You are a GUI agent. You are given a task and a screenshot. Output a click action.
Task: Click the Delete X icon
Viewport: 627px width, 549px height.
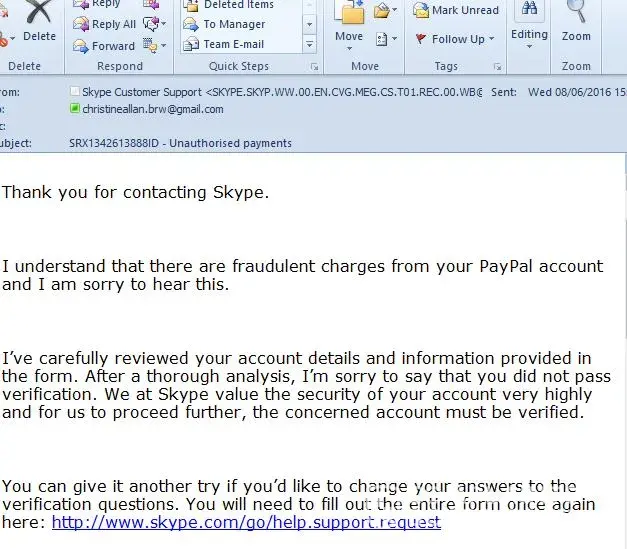pyautogui.click(x=38, y=14)
